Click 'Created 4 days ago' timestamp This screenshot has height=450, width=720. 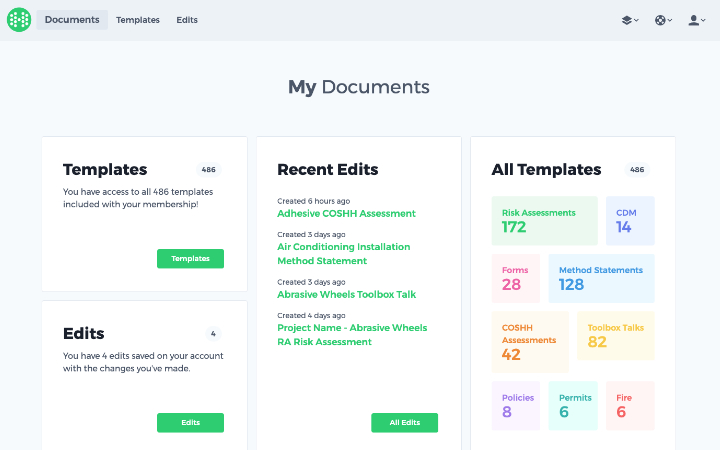point(311,315)
